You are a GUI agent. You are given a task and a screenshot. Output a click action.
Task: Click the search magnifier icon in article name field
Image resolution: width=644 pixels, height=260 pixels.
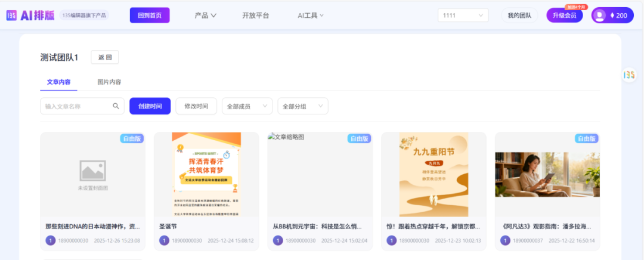pos(116,106)
